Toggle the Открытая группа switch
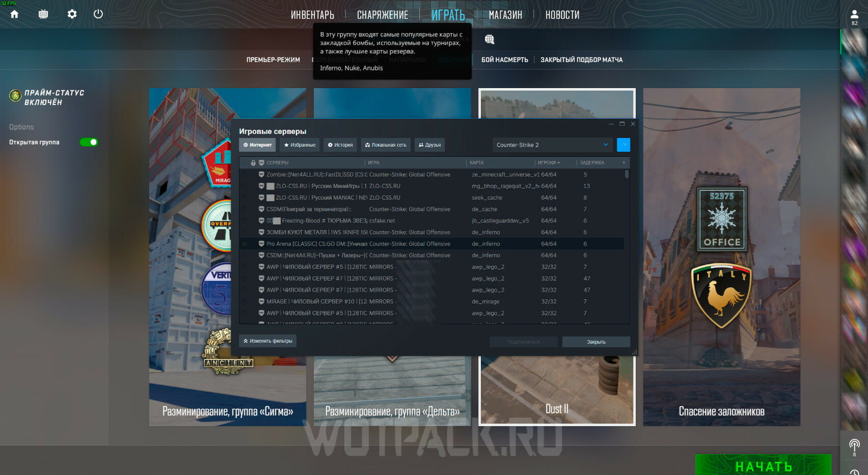Image resolution: width=868 pixels, height=475 pixels. coord(89,142)
